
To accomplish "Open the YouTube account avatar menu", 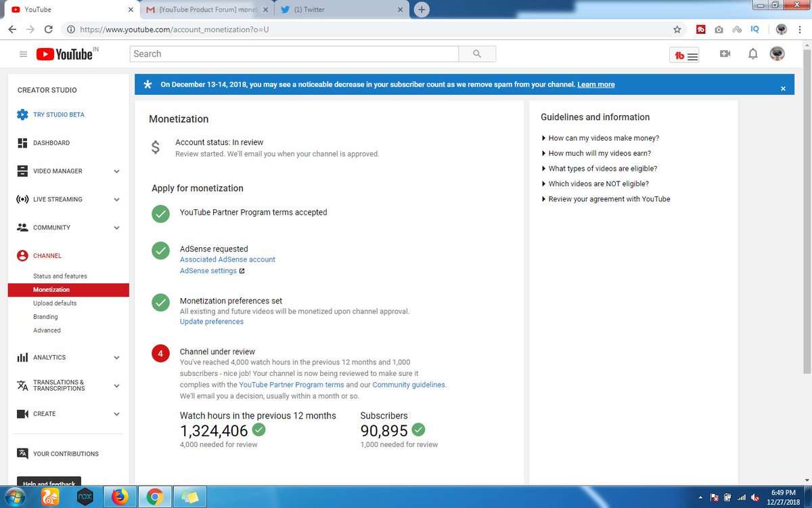I will 777,54.
